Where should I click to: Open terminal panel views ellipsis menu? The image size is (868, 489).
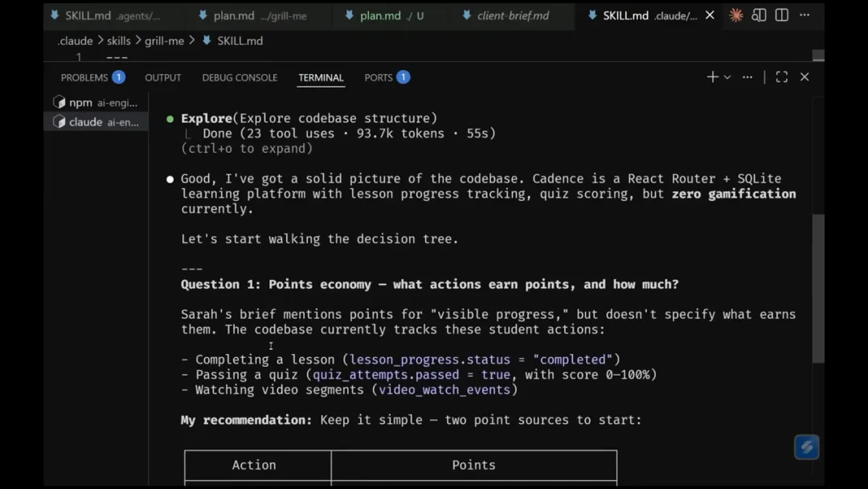[747, 77]
